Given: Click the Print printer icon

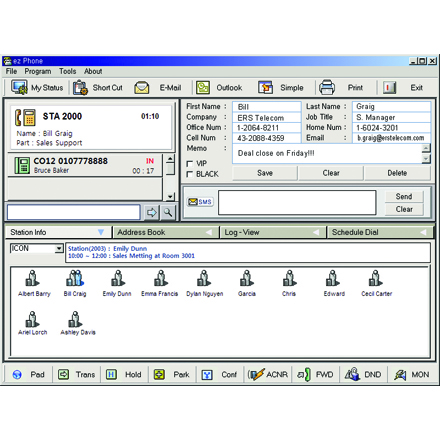Looking at the screenshot, I should tap(327, 87).
